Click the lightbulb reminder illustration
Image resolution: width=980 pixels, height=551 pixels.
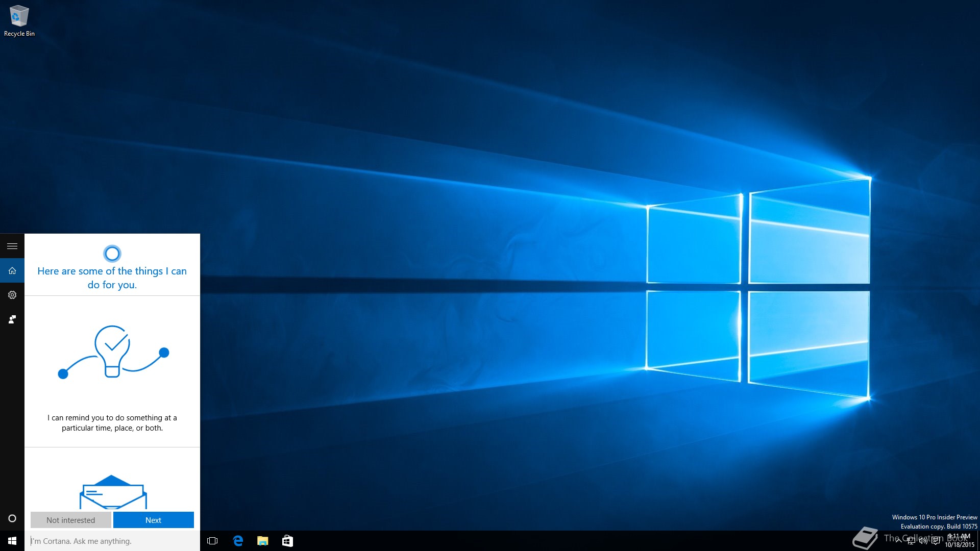[113, 352]
